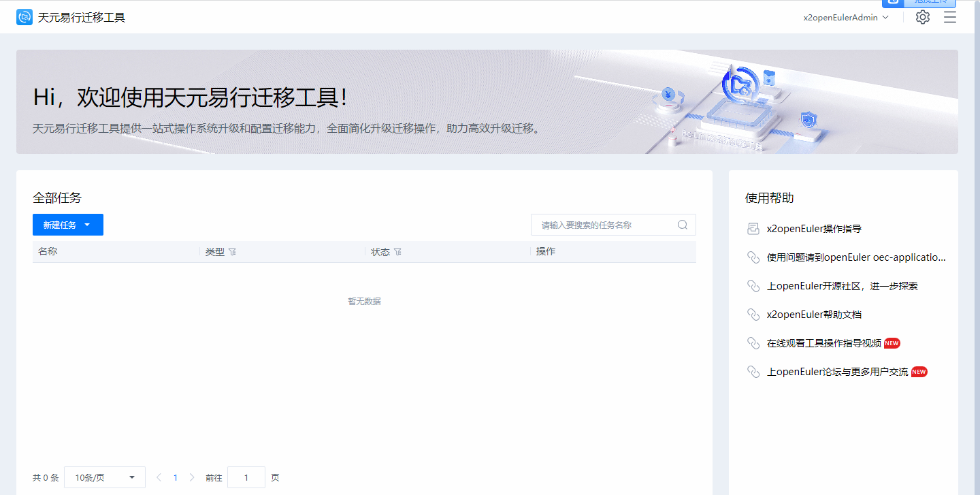Click the 全部任务 heading
Viewport: 980px width, 495px height.
(x=57, y=198)
